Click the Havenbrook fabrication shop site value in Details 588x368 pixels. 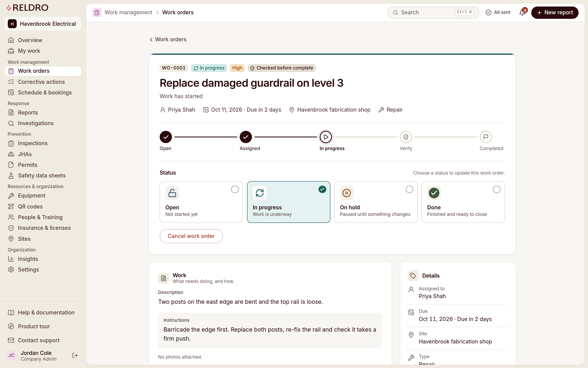click(455, 341)
